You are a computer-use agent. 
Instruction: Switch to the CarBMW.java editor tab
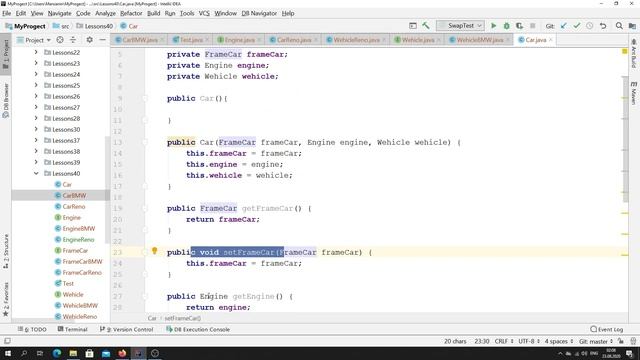pos(139,40)
